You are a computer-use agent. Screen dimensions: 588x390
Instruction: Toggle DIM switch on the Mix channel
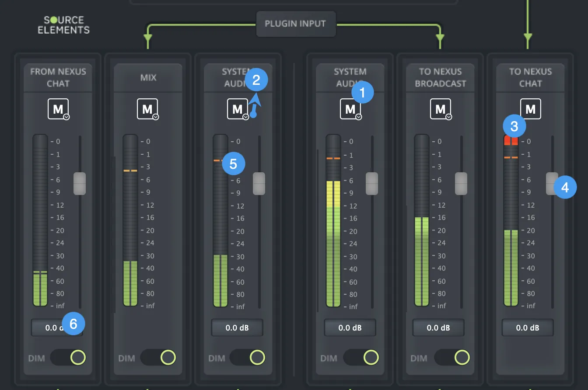158,358
